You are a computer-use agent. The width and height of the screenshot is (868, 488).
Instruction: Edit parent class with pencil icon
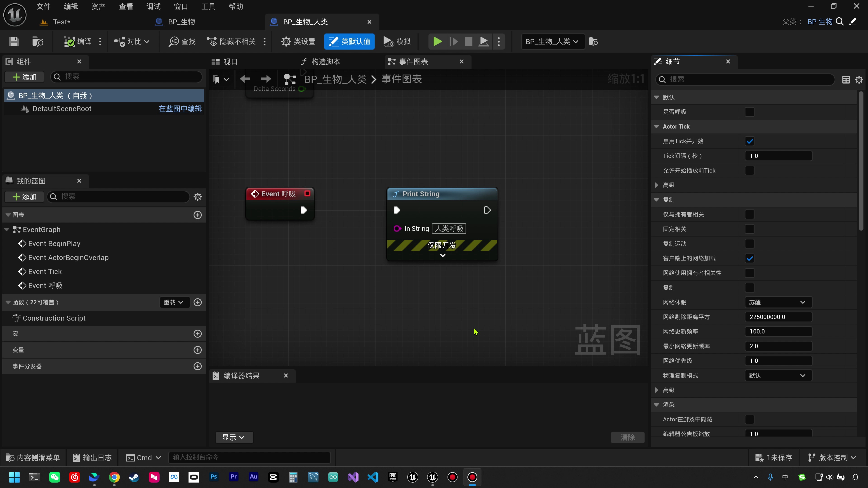853,22
